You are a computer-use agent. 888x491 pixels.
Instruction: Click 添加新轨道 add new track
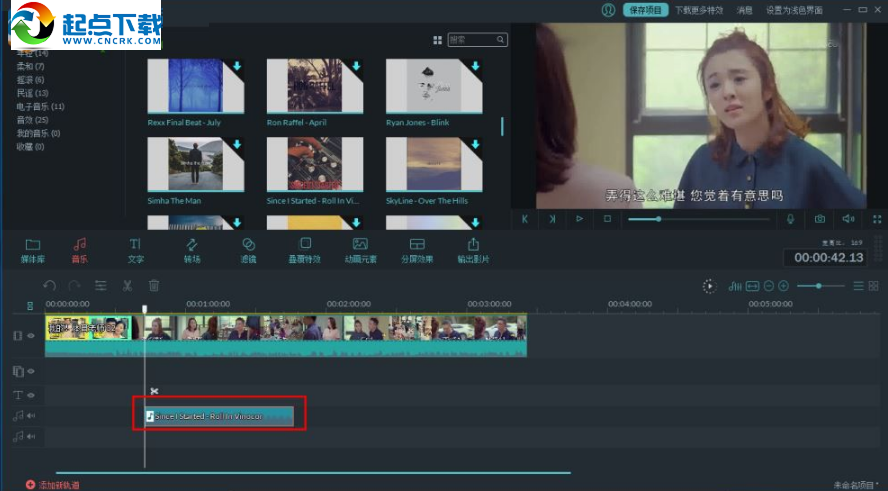pos(58,485)
